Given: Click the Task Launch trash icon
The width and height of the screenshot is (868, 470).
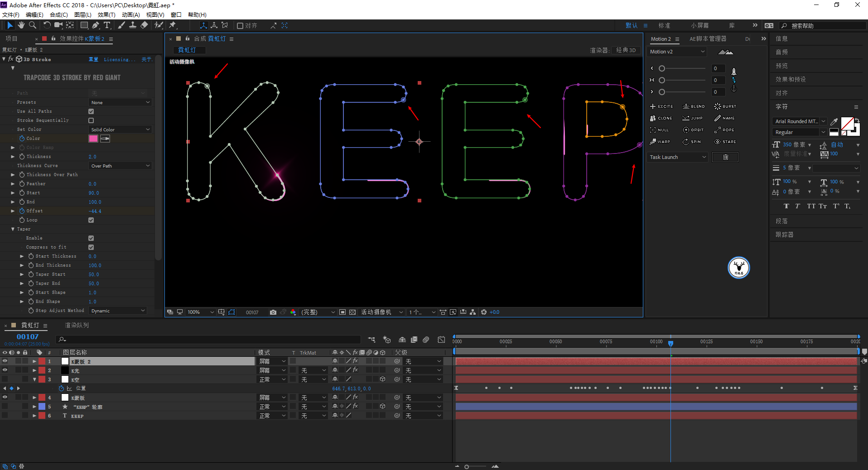Looking at the screenshot, I should (x=725, y=157).
